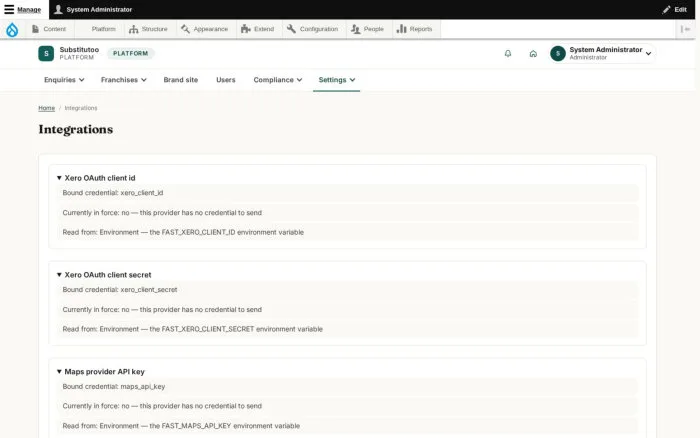
Task: Click 'Currently in force' line under Xero client secret
Action: [x=162, y=309]
